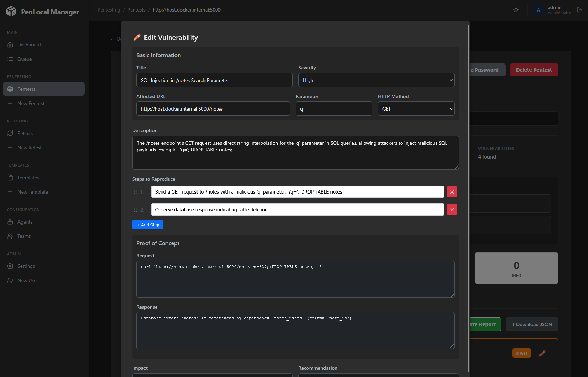The image size is (588, 377).
Task: Open Agents from the configuration icon
Action: 11,222
